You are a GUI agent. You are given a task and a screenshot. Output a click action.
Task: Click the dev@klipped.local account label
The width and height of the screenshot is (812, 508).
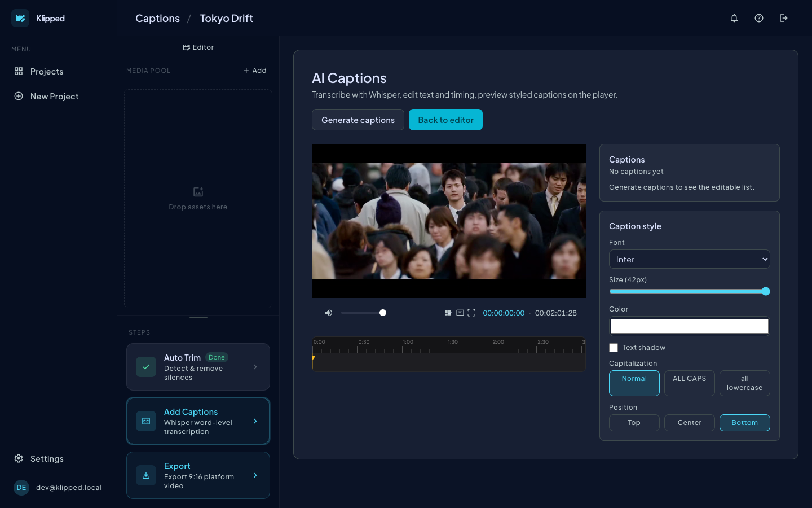click(69, 488)
